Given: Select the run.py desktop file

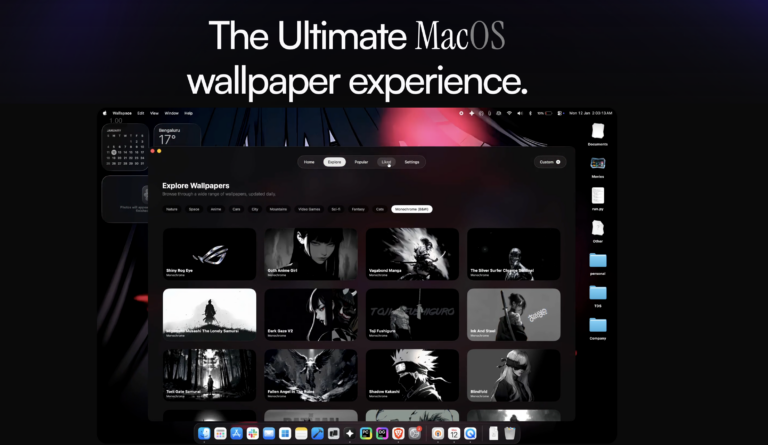Looking at the screenshot, I should point(598,199).
